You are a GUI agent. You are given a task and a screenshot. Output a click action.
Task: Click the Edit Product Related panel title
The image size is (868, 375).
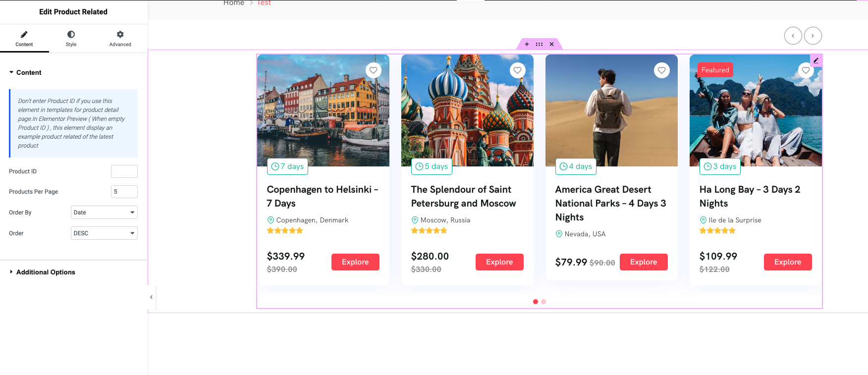click(73, 12)
